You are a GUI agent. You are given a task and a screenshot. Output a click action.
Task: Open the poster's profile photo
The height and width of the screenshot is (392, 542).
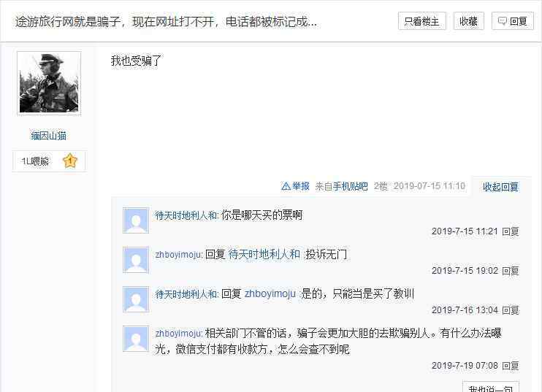click(49, 83)
